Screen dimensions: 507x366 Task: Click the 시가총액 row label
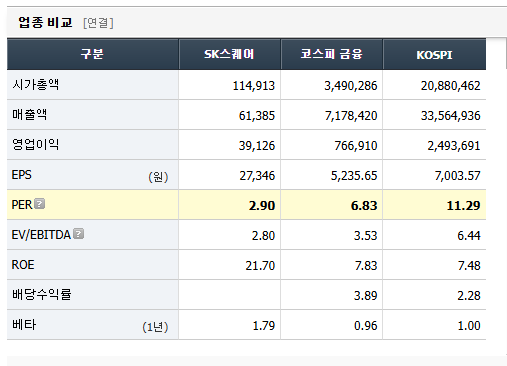[36, 85]
